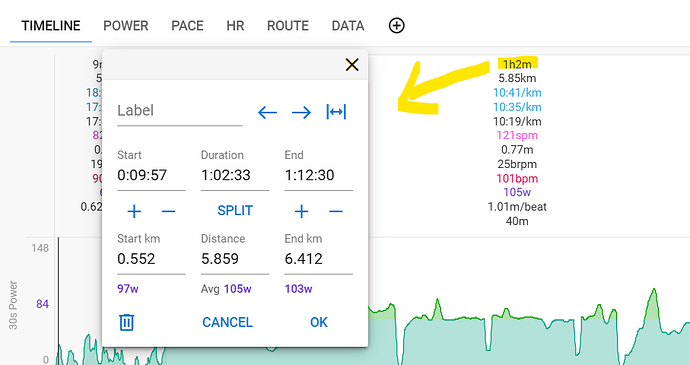This screenshot has width=690, height=365.
Task: Focus the Label text field
Action: [x=180, y=111]
